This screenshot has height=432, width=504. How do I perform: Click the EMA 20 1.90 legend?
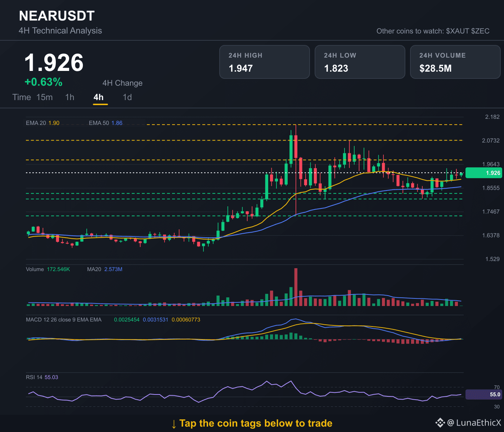(42, 123)
